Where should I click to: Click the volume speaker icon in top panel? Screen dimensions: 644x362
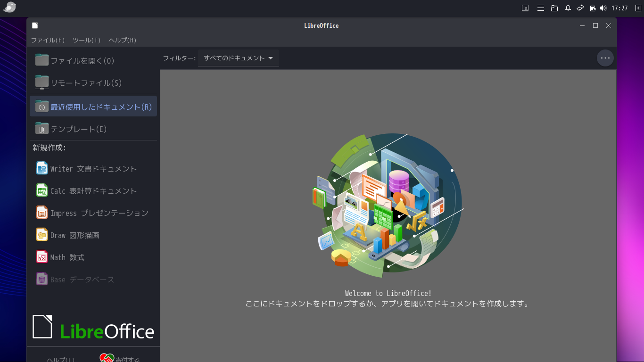click(603, 8)
